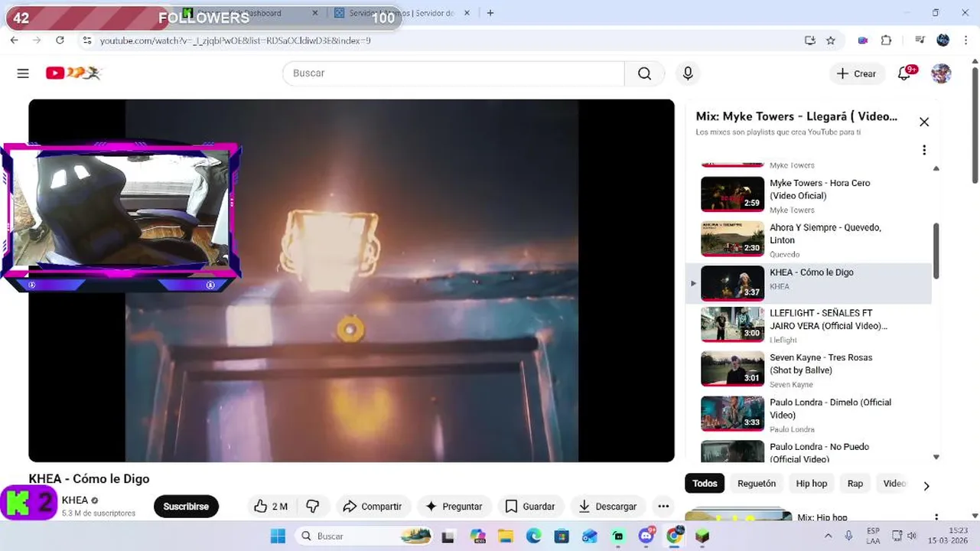The height and width of the screenshot is (551, 980).
Task: Click the Compartir share button
Action: click(373, 507)
